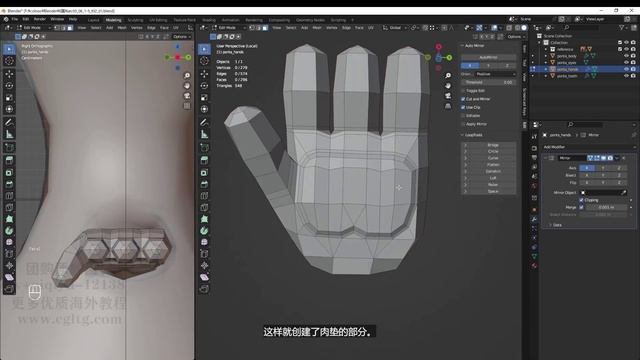Click the Space button in LoopTools
Image resolution: width=640 pixels, height=360 pixels.
click(492, 191)
